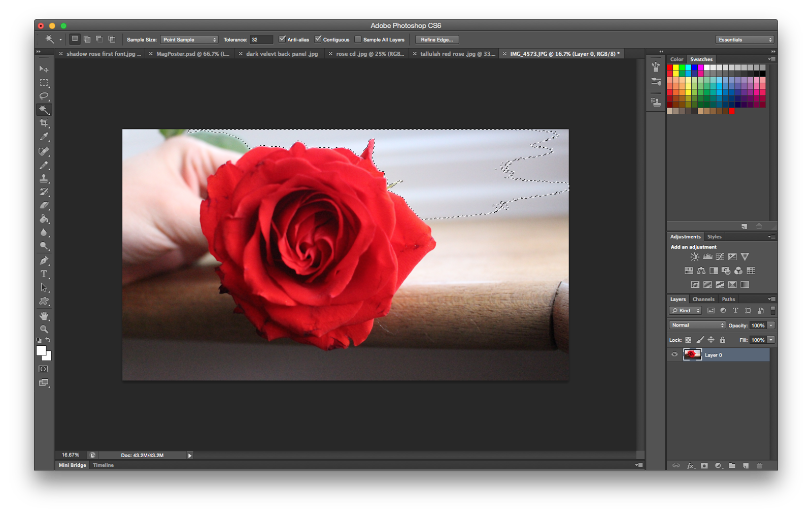The image size is (812, 517).
Task: Select the Rectangular Marquee tool
Action: click(x=44, y=83)
